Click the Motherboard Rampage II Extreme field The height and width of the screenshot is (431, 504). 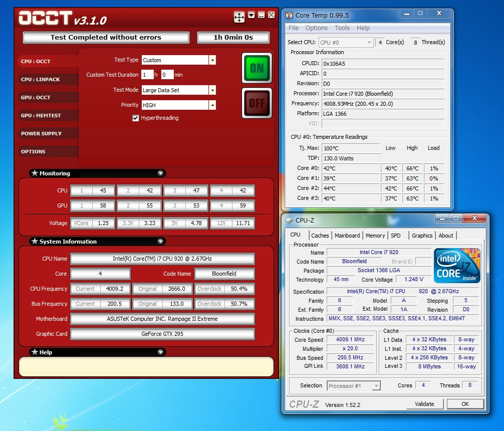[162, 319]
